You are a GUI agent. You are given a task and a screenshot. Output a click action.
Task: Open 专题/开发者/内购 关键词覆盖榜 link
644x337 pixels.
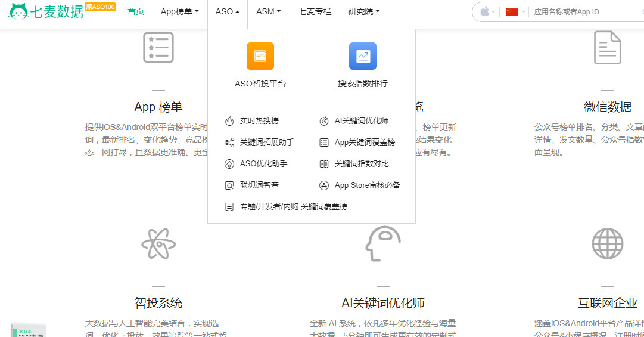[x=294, y=207]
